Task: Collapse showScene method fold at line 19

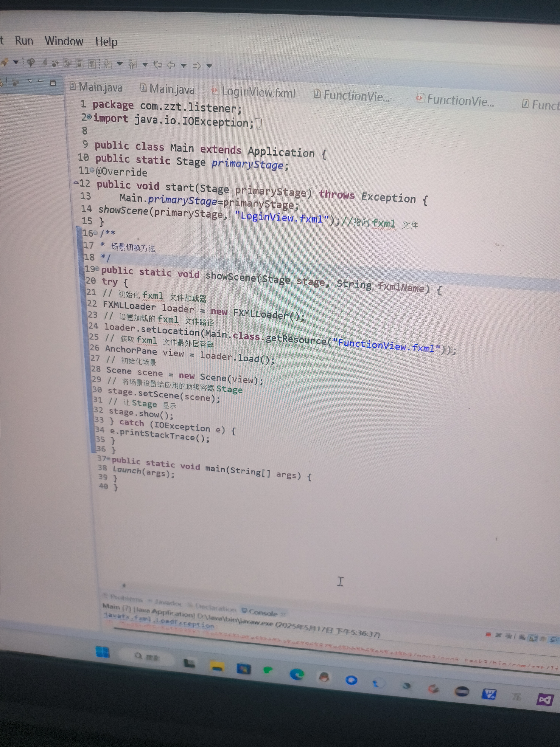Action: 98,269
